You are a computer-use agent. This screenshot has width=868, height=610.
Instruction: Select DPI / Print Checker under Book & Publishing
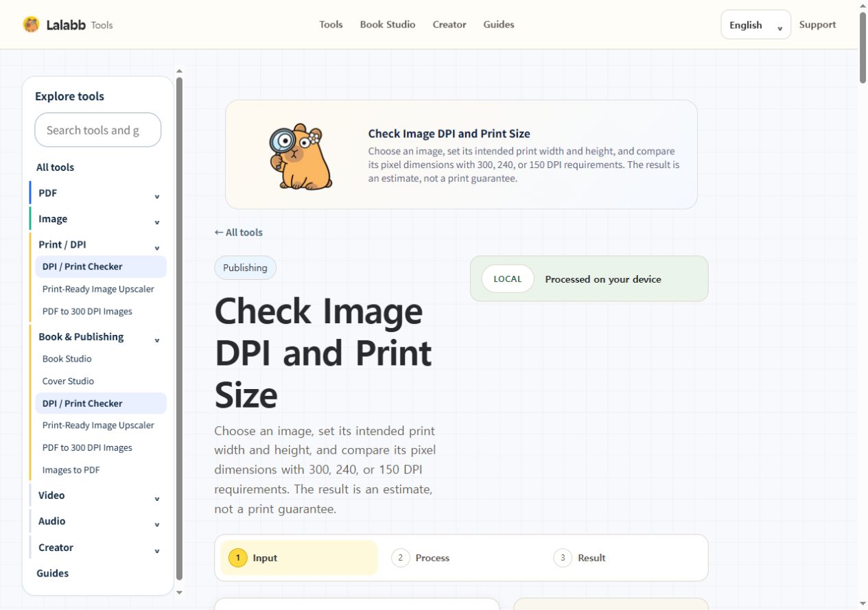101,403
